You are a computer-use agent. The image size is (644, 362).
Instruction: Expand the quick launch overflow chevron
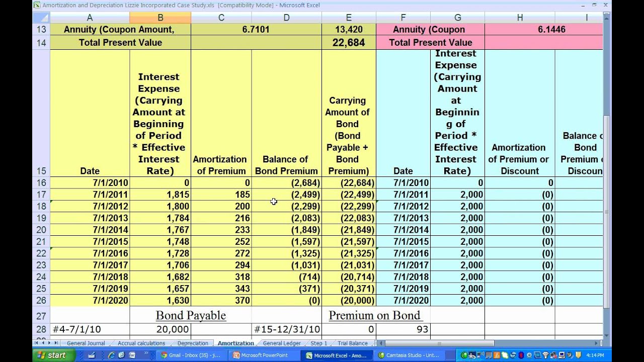coord(146,354)
